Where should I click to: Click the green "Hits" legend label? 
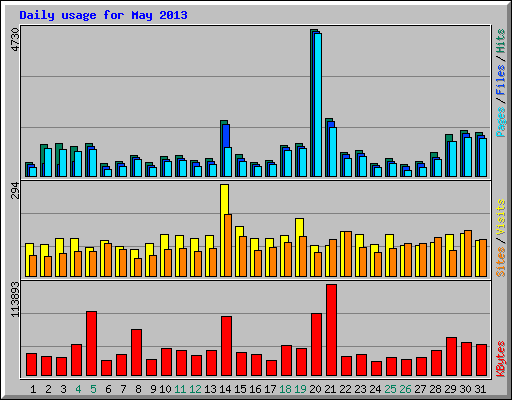[500, 42]
